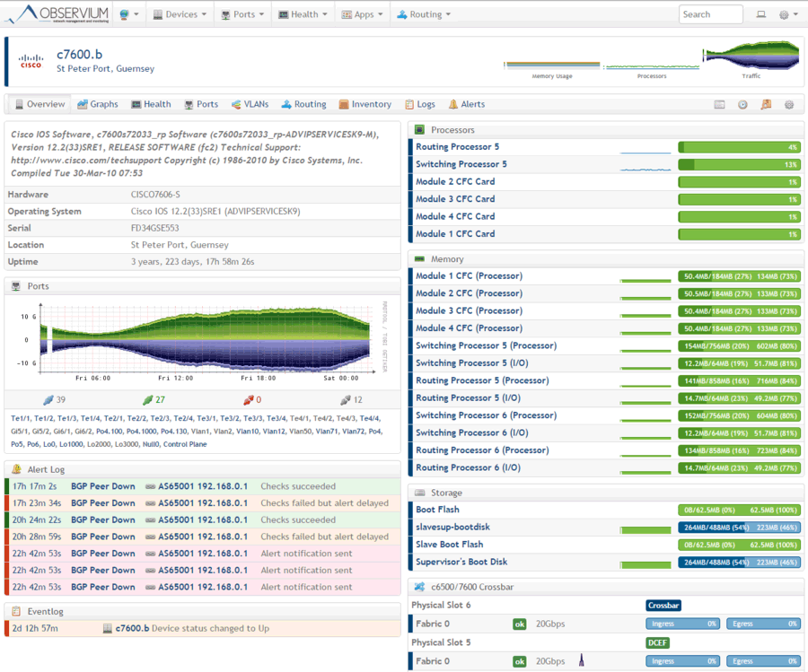Click the Ports panel header icon
The height and width of the screenshot is (672, 808).
click(x=16, y=286)
